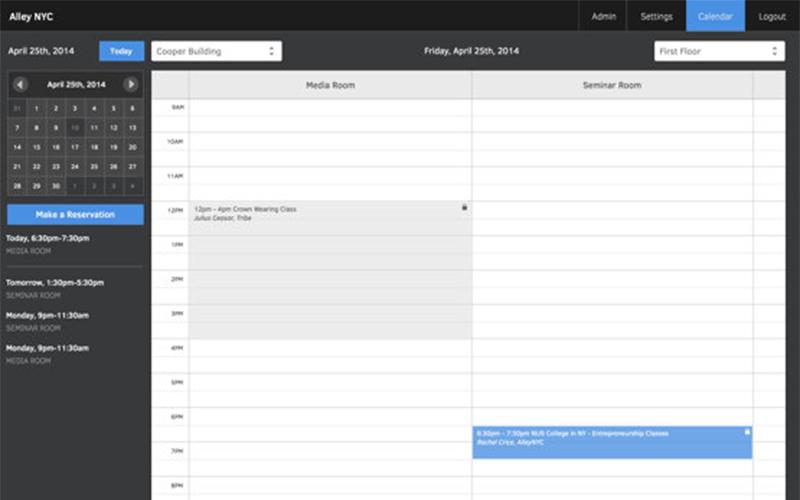Viewport: 800px width, 500px height.
Task: Click lock icon on Crown Wearing Class event
Action: pyautogui.click(x=464, y=207)
